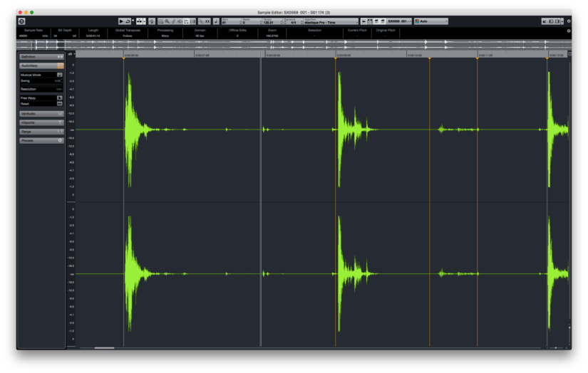The width and height of the screenshot is (588, 373).
Task: Click the Reset warp button
Action: (x=59, y=104)
